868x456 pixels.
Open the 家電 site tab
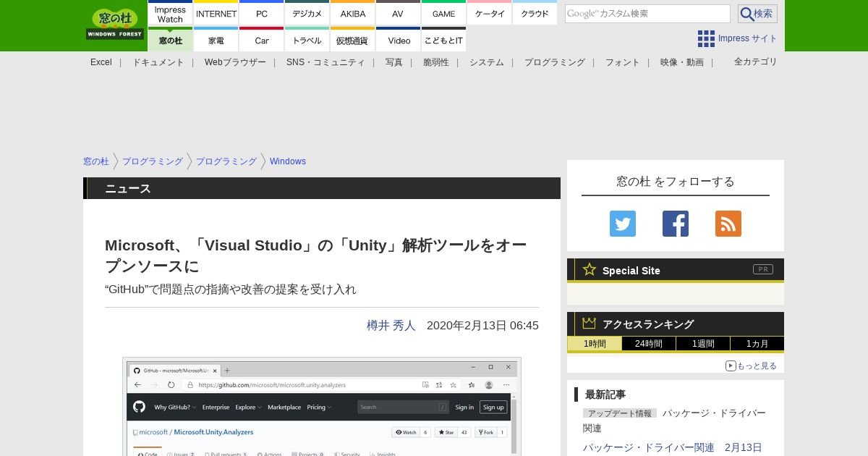point(216,40)
